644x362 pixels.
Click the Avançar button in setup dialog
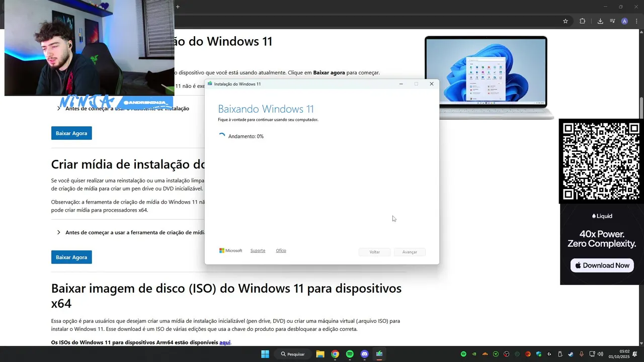pyautogui.click(x=410, y=252)
